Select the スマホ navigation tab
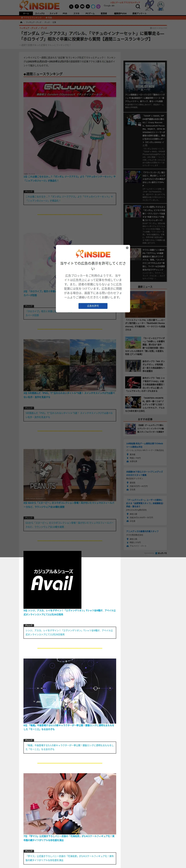 click(76, 13)
